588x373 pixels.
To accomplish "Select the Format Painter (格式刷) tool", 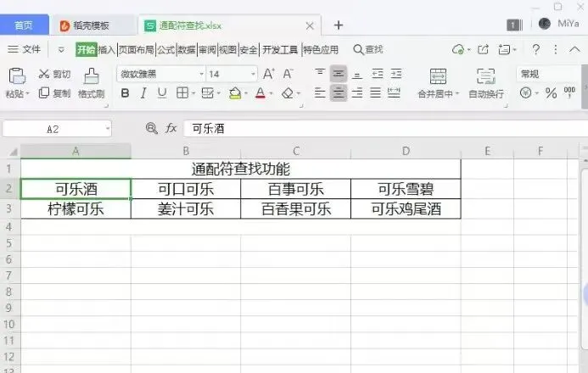I will click(91, 83).
